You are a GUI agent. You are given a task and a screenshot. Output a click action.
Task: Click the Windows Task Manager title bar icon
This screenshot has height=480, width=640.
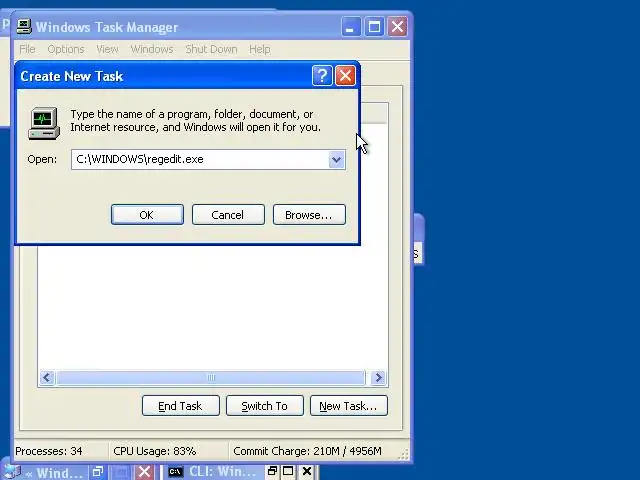[x=24, y=27]
